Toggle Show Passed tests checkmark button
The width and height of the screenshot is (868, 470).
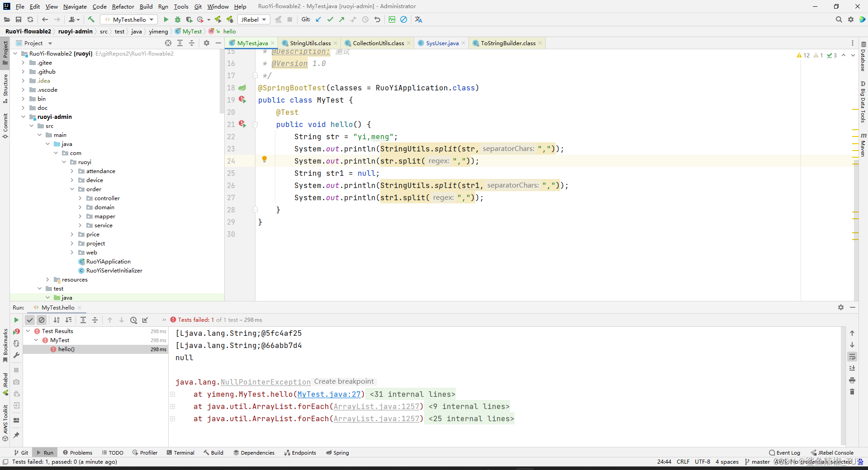coord(30,320)
